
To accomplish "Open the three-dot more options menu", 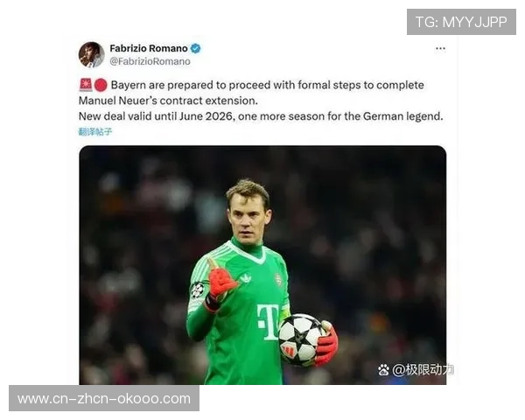I will tap(440, 49).
